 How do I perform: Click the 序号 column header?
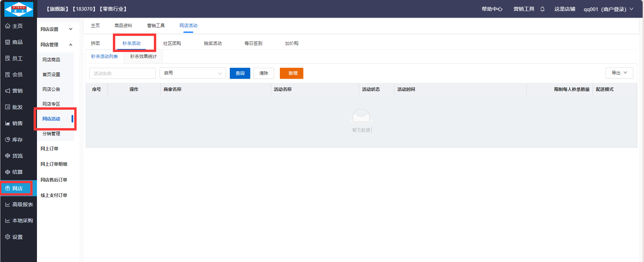pyautogui.click(x=96, y=89)
